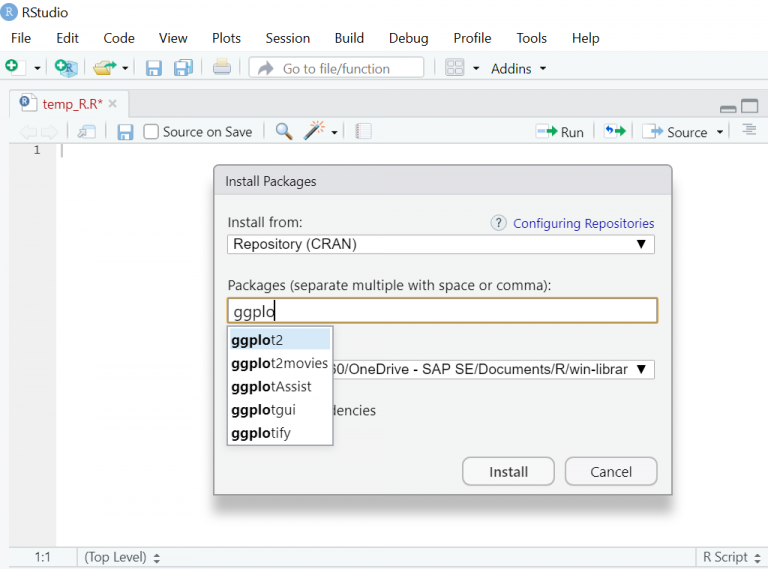Click the Print icon in main toolbar
This screenshot has height=569, width=768.
coord(221,67)
